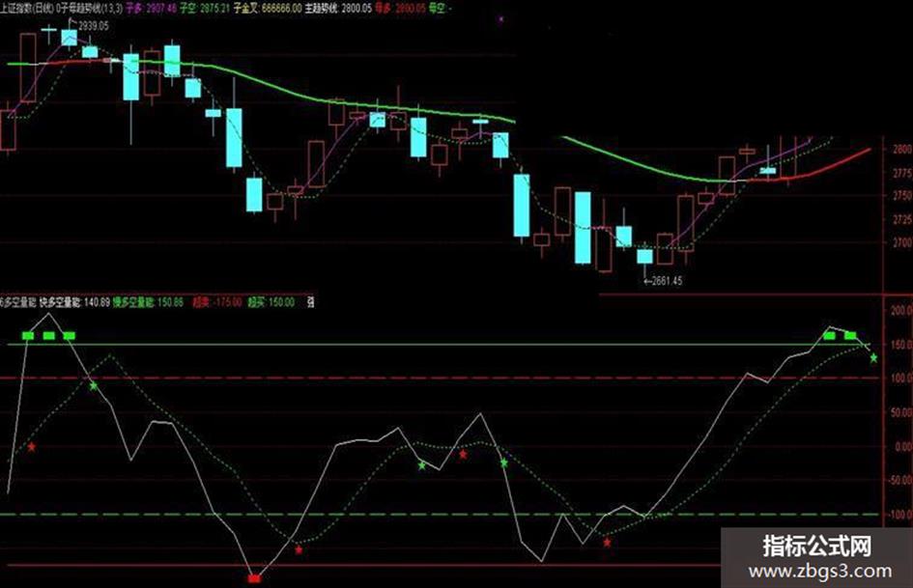Click the 2725 price axis label
Image resolution: width=913 pixels, height=588 pixels.
click(902, 219)
